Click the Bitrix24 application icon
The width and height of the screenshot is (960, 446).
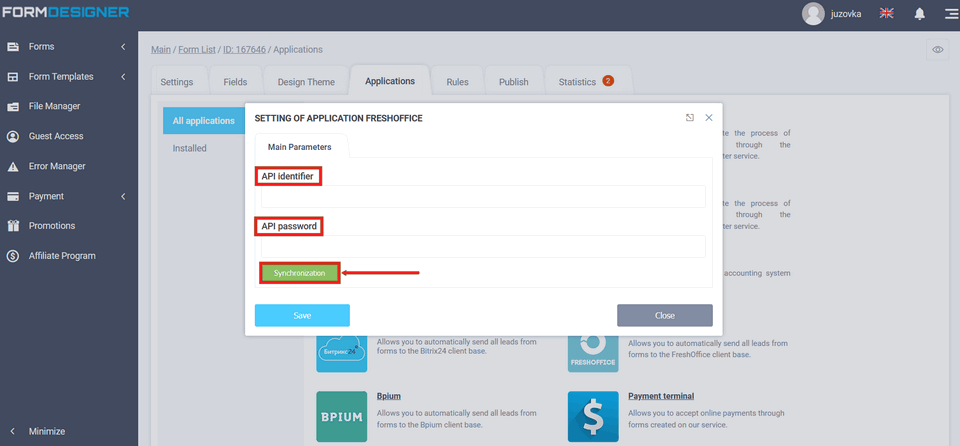pyautogui.click(x=342, y=354)
